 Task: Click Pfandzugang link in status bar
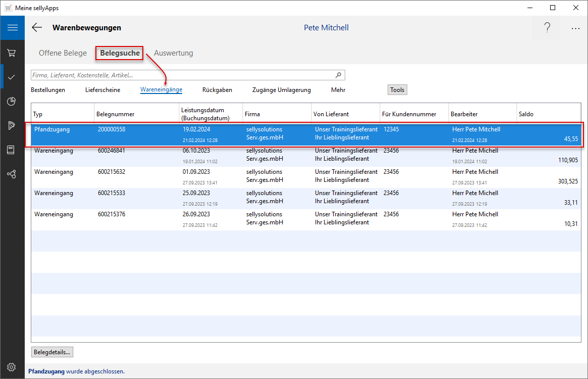46,371
